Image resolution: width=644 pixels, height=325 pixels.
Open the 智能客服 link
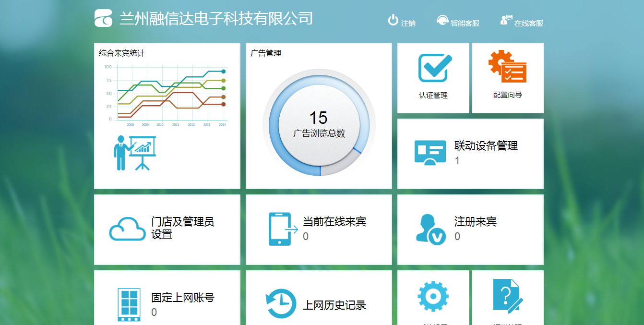465,23
